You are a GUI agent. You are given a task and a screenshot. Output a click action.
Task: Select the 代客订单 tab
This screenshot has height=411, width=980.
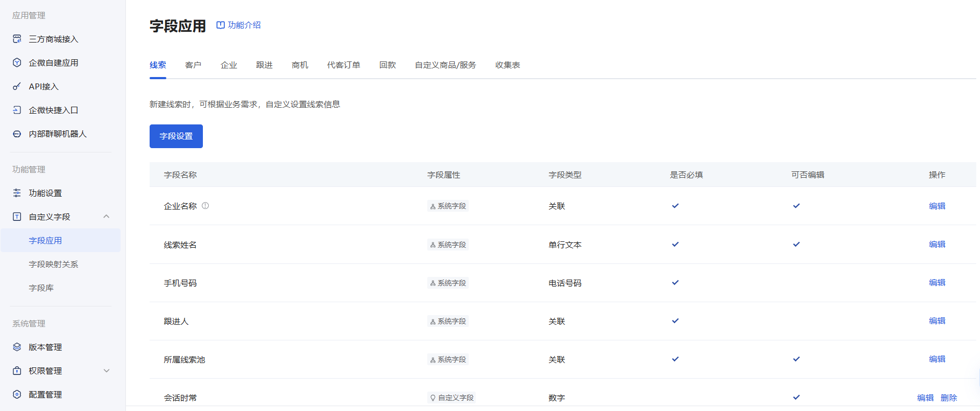pos(343,65)
